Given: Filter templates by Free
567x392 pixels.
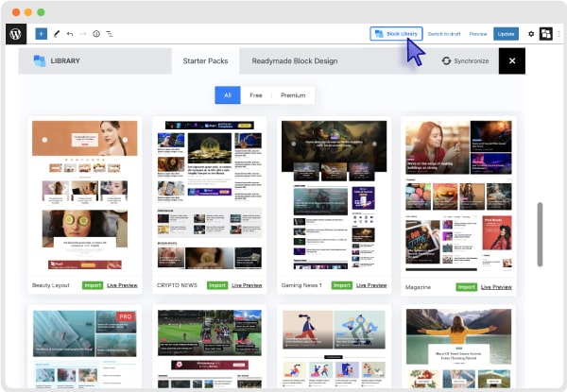Looking at the screenshot, I should [256, 95].
